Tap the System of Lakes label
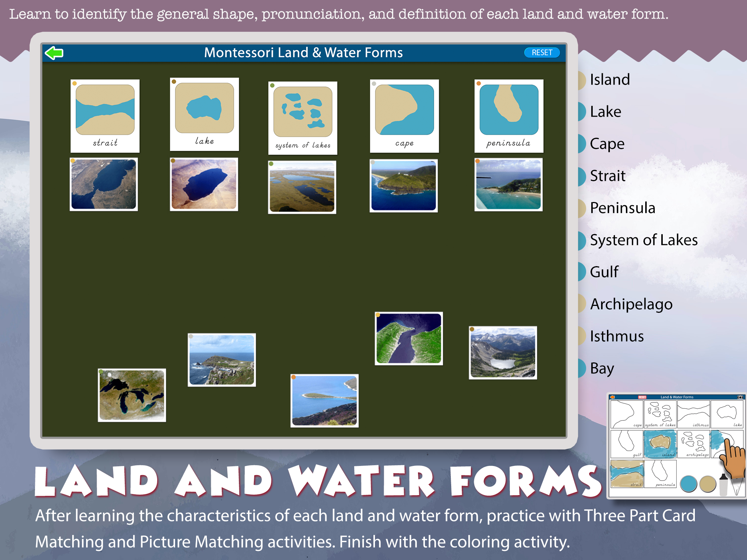This screenshot has width=747, height=560. coord(644,240)
